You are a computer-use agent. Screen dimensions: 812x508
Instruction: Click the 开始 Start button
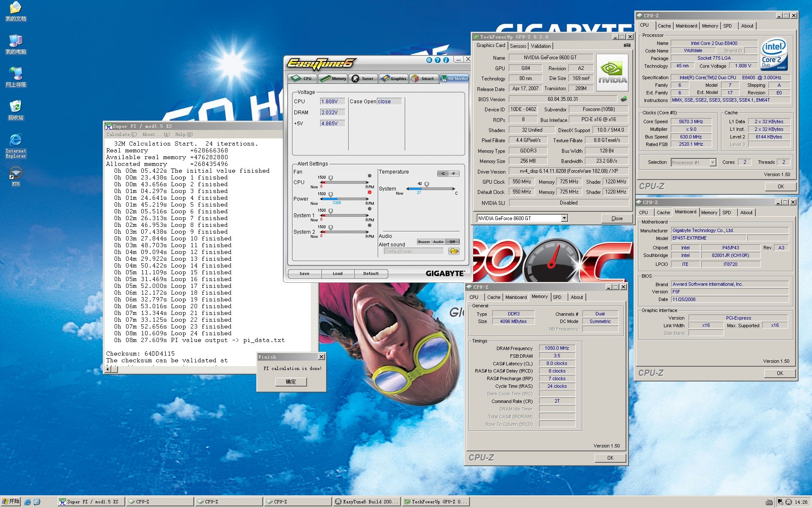pos(11,502)
